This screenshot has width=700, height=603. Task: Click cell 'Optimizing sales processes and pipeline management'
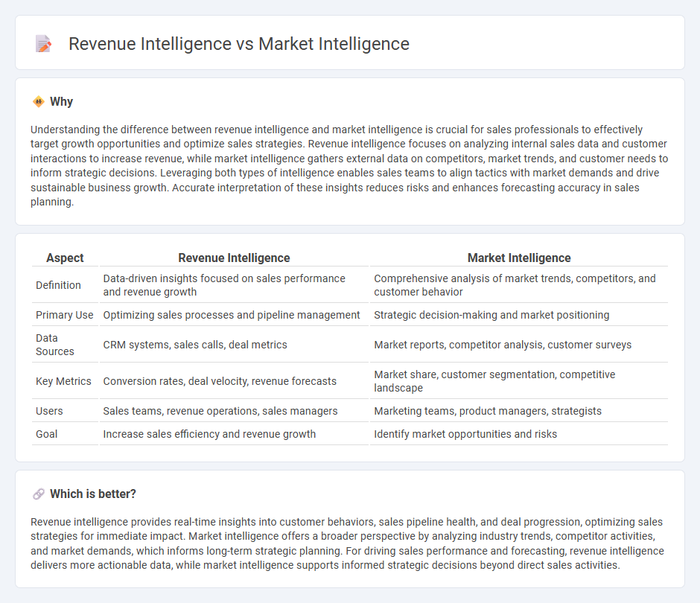234,315
